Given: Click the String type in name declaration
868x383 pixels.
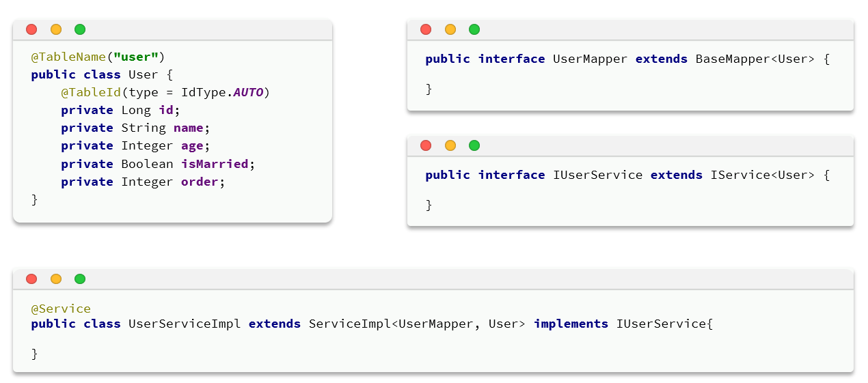Looking at the screenshot, I should pos(144,128).
